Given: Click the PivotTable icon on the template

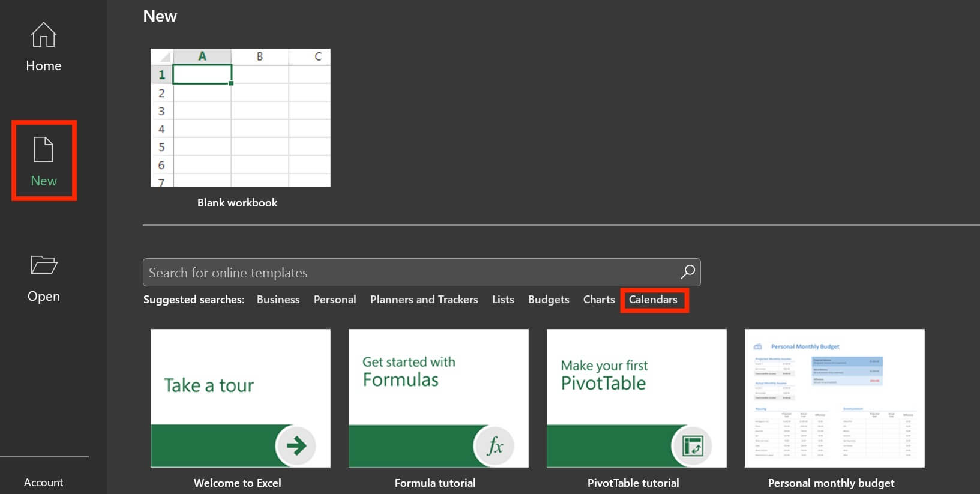Looking at the screenshot, I should (692, 445).
